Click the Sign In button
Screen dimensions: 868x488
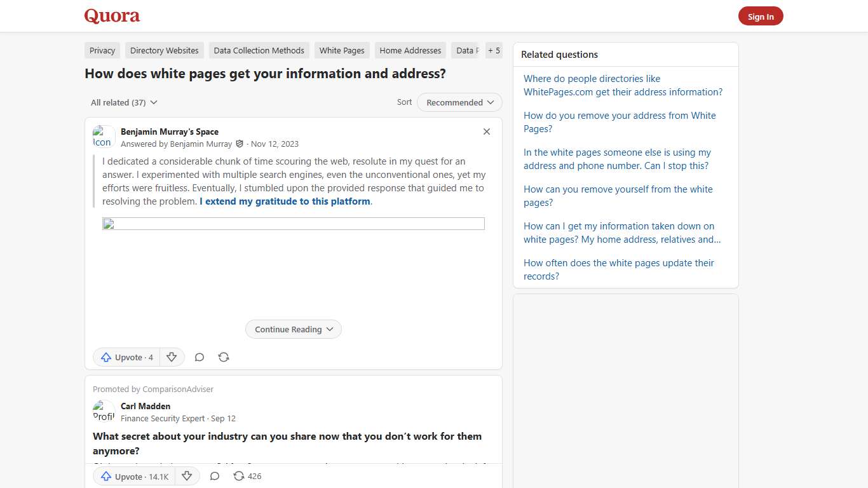click(x=761, y=16)
